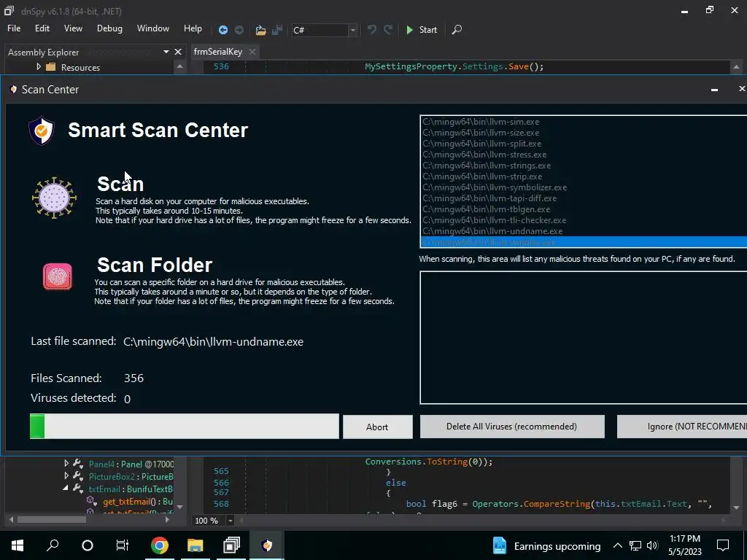
Task: Click the Ignore (NOT RECOMMENDED) button
Action: (x=682, y=427)
